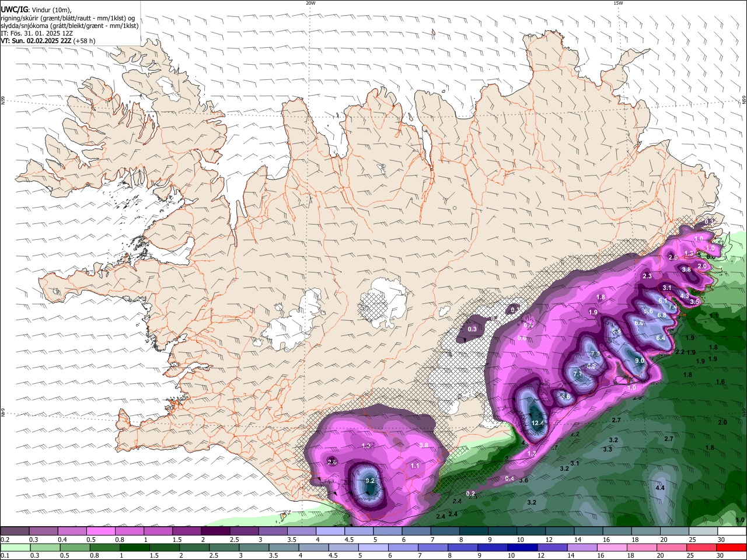Select the 3.8 value near the east coast

coord(686,269)
